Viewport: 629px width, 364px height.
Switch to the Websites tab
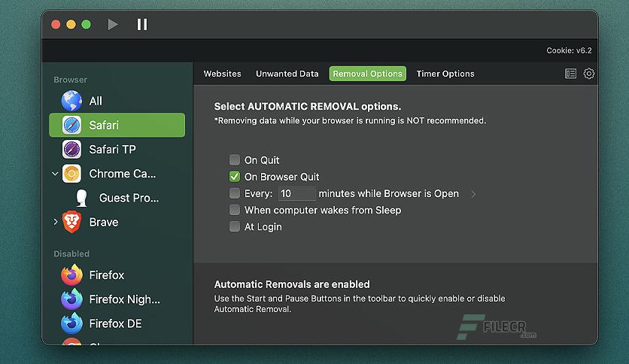point(222,74)
